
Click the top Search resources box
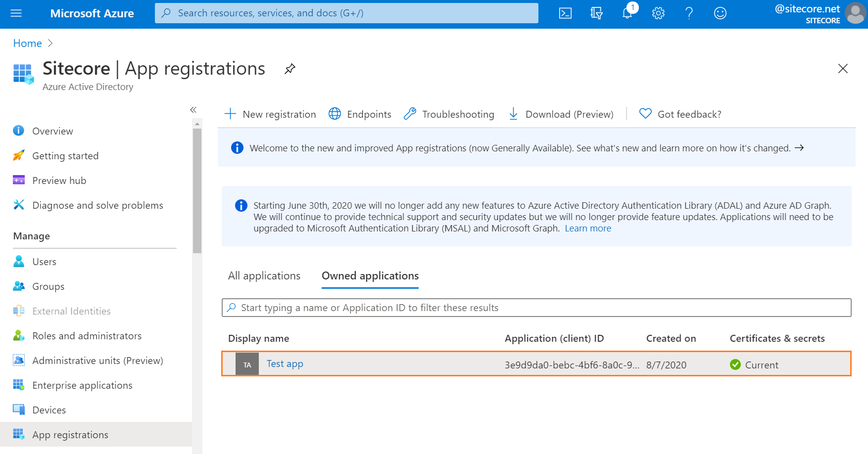click(346, 13)
